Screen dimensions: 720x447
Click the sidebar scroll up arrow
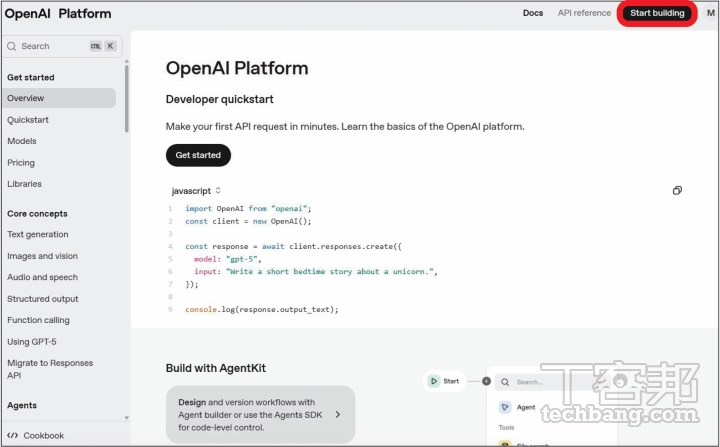point(126,61)
